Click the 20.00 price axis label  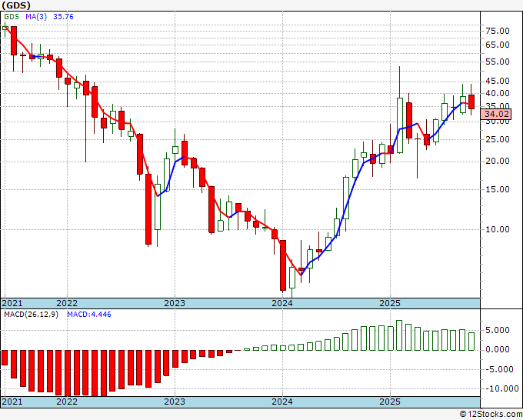[498, 161]
